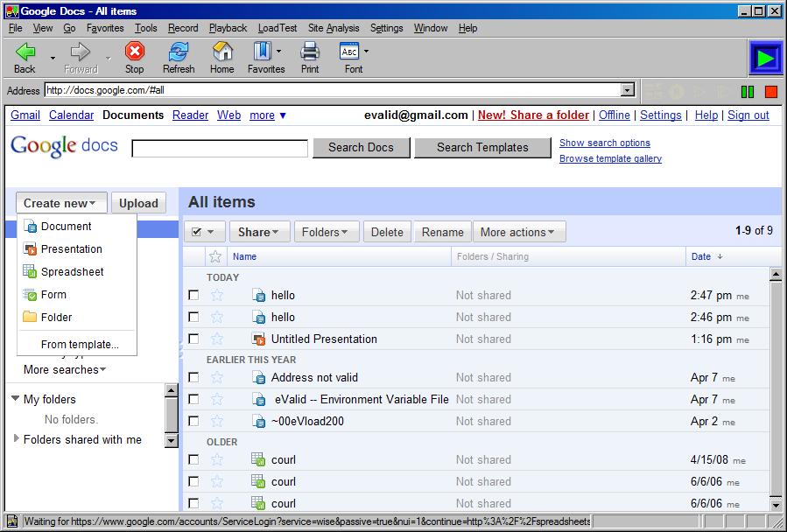The height and width of the screenshot is (532, 787).
Task: Open the More actions dropdown
Action: pos(519,232)
